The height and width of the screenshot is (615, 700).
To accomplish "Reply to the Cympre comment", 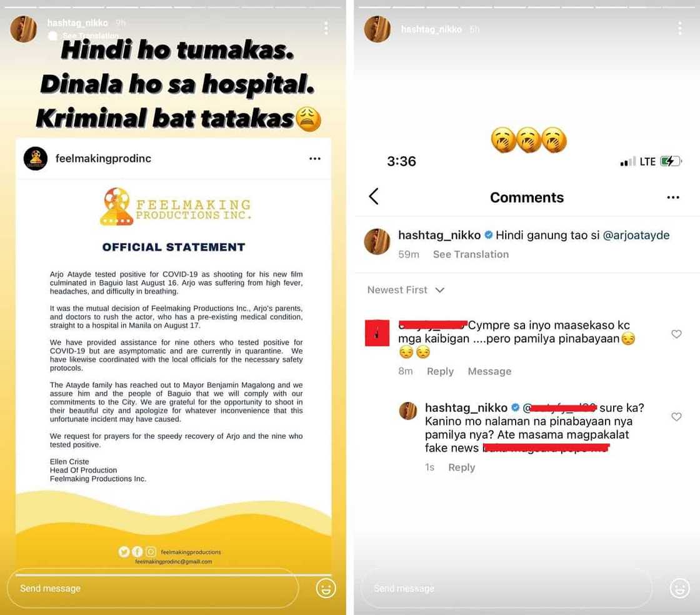I will click(x=440, y=371).
